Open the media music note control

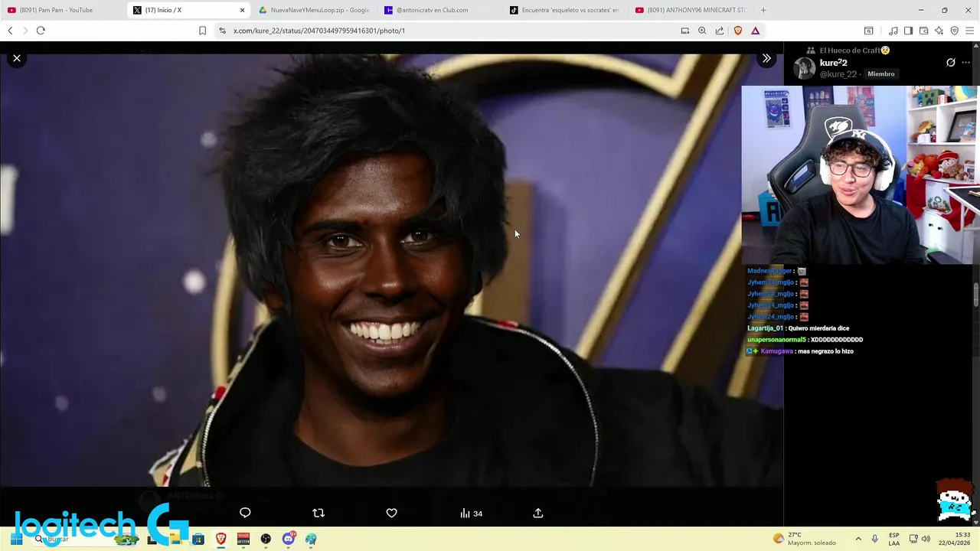point(893,31)
